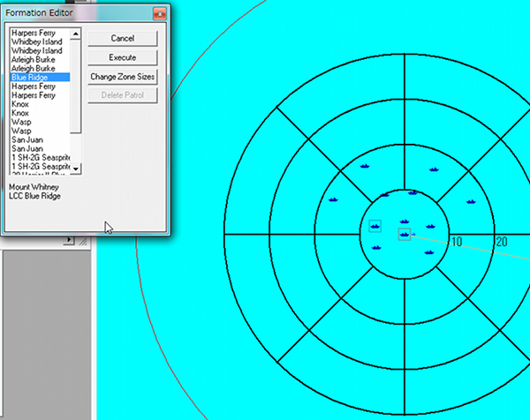Select ship icon on inner circle's upper-left edge
The height and width of the screenshot is (420, 530).
[384, 195]
